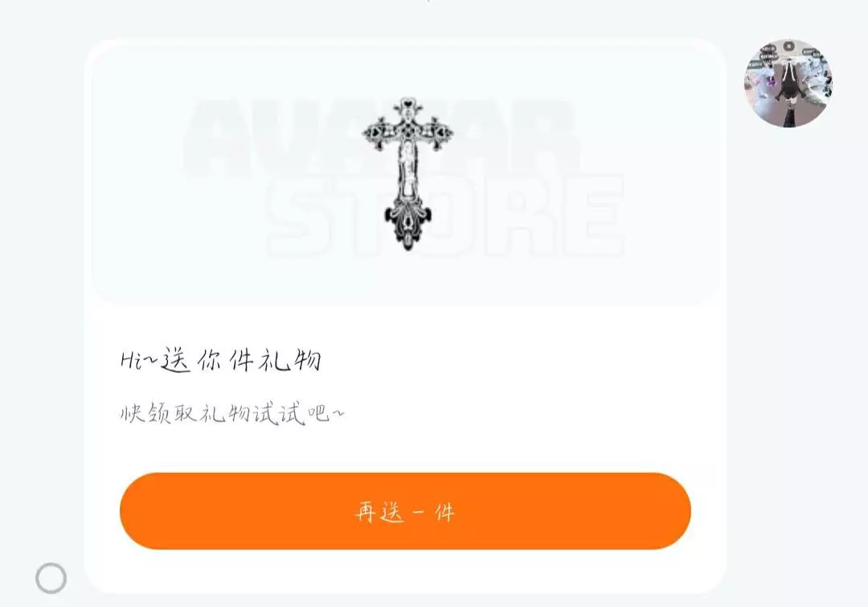
Task: Tap the orange 再送一件 button
Action: (405, 511)
